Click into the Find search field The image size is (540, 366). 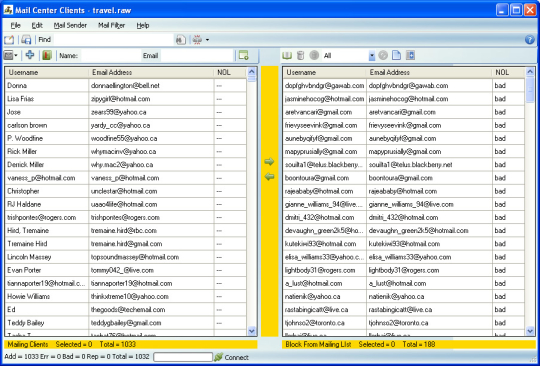tap(114, 40)
